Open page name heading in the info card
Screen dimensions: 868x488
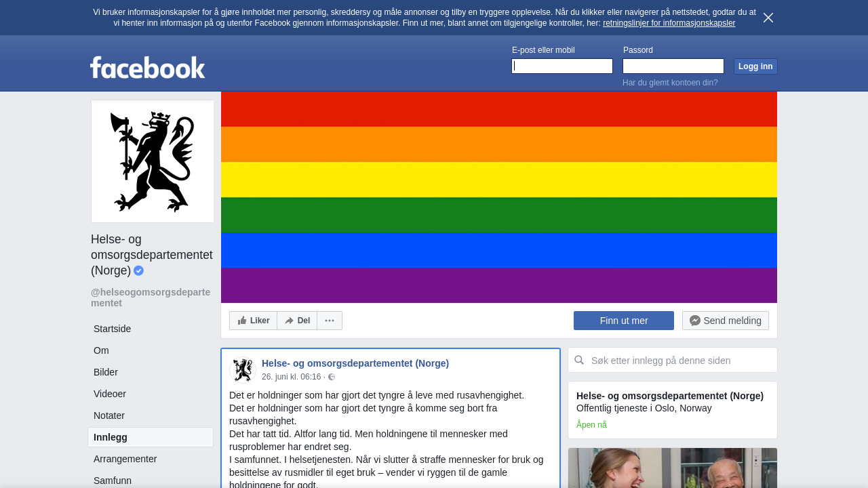click(670, 396)
